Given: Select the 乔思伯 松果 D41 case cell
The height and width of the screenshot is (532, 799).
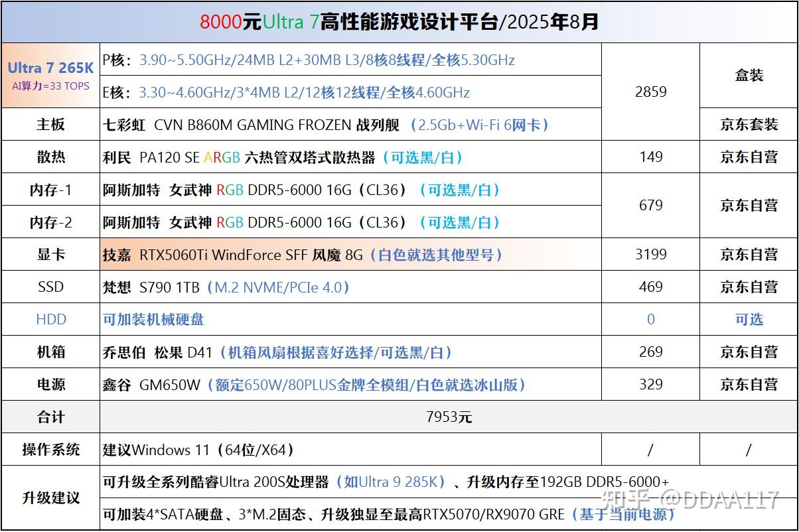Looking at the screenshot, I should [x=350, y=352].
